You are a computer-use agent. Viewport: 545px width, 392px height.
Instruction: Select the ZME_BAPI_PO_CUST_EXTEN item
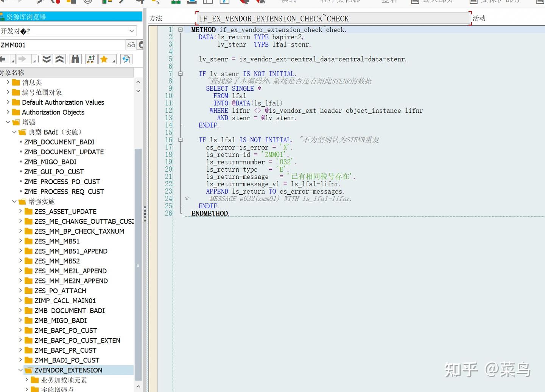click(x=77, y=341)
